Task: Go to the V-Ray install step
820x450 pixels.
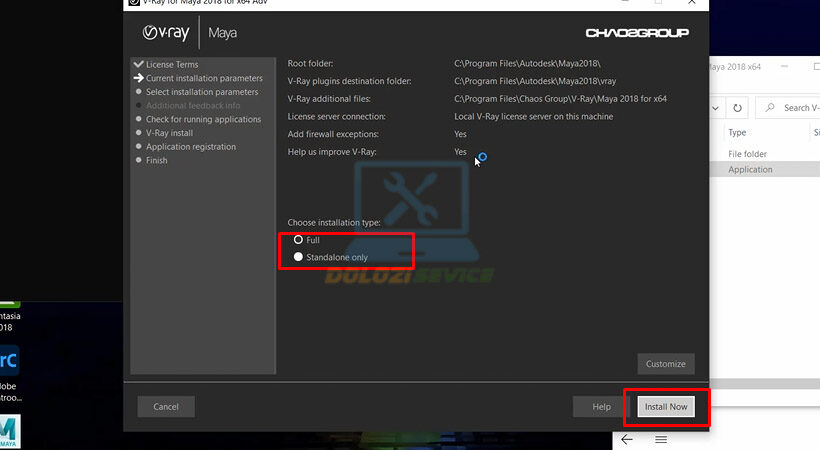Action: [x=169, y=133]
